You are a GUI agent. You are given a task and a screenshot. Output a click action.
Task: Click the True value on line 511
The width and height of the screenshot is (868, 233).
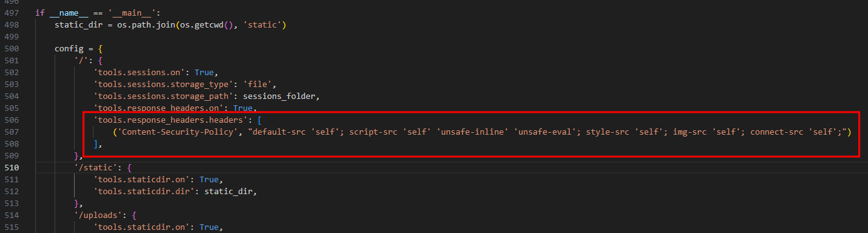point(208,180)
